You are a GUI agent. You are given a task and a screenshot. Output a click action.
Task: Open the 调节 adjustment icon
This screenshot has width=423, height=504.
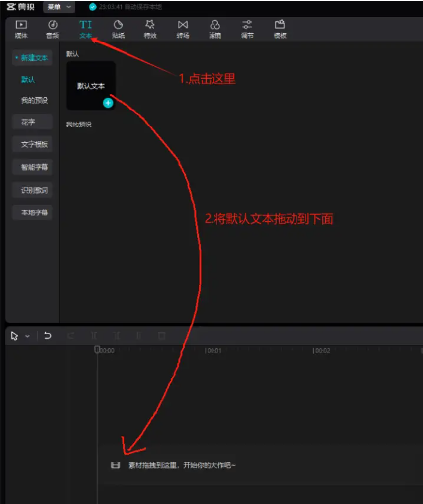pyautogui.click(x=247, y=29)
